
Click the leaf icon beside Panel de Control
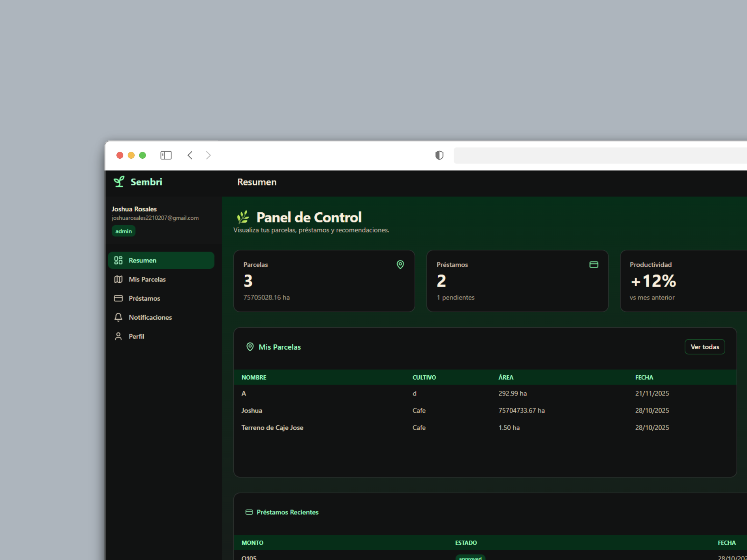(243, 217)
